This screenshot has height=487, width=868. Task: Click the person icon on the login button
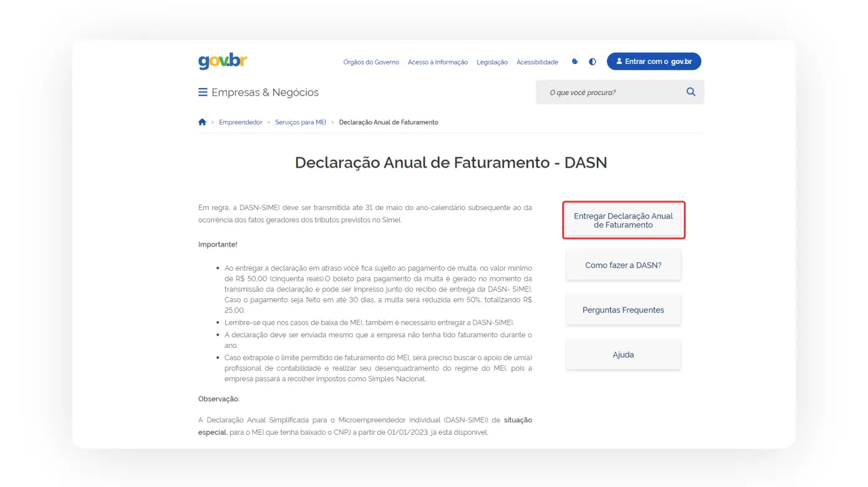[x=619, y=61]
